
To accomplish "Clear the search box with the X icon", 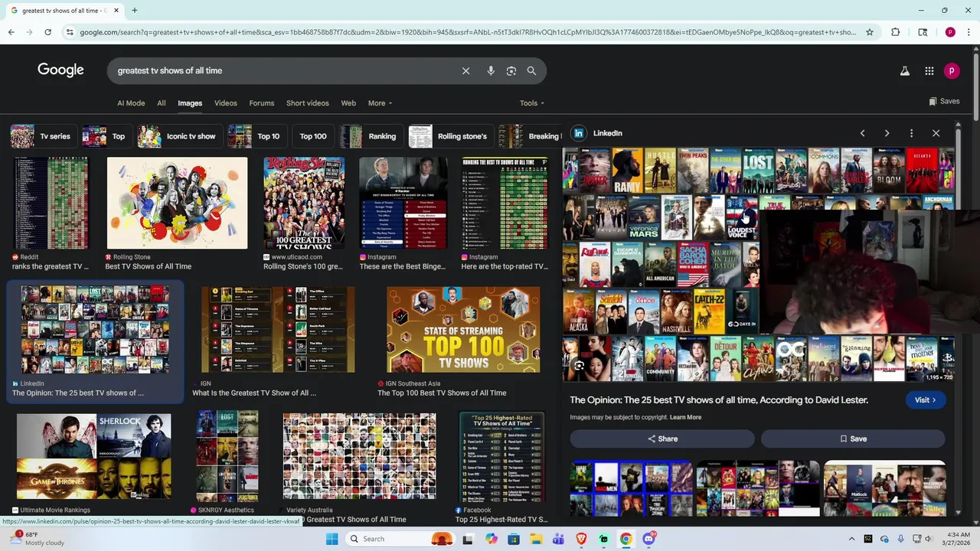I will (x=465, y=70).
